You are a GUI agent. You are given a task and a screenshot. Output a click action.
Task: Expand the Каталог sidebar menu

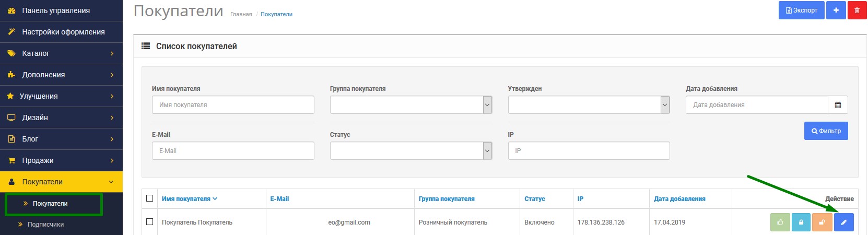point(61,53)
